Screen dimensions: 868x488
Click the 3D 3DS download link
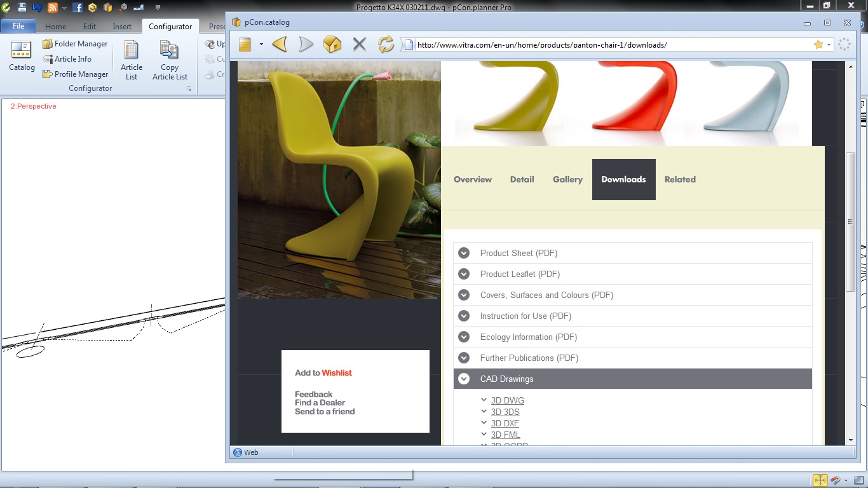click(505, 412)
